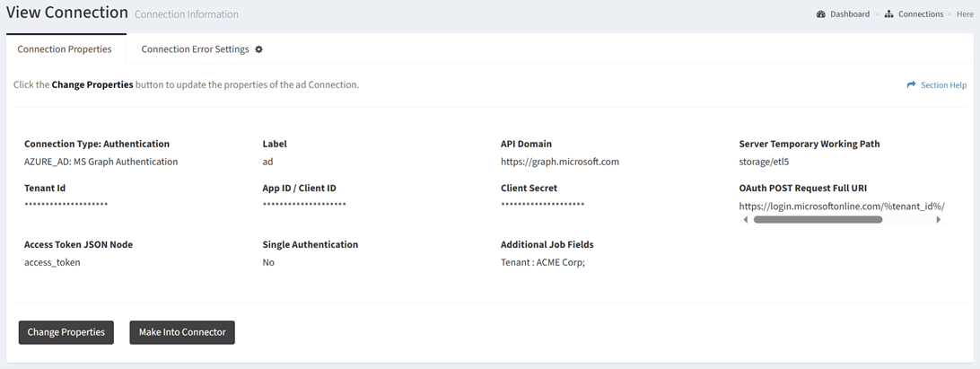Click the gear icon beside Connection Error Settings
The height and width of the screenshot is (369, 980).
259,49
